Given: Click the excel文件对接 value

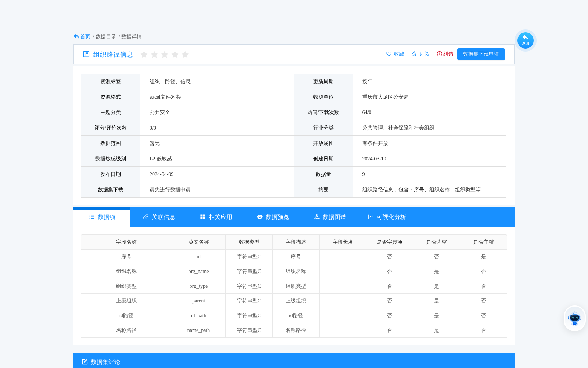Looking at the screenshot, I should [165, 97].
